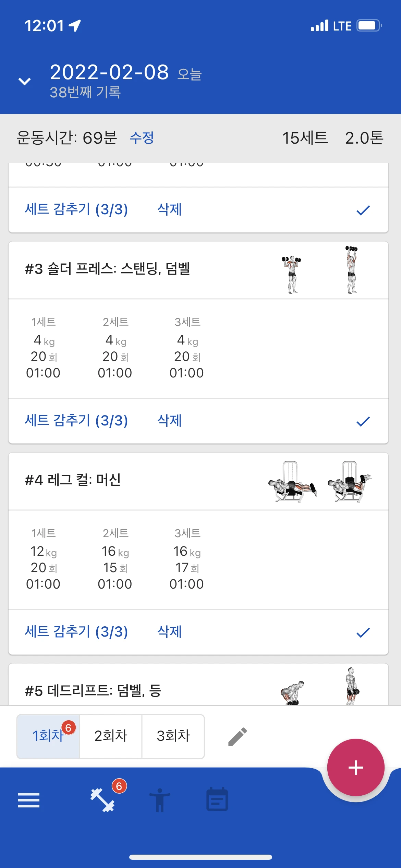Select the 2세트 16 kg leg curl entry
Image resolution: width=401 pixels, height=868 pixels.
[115, 559]
